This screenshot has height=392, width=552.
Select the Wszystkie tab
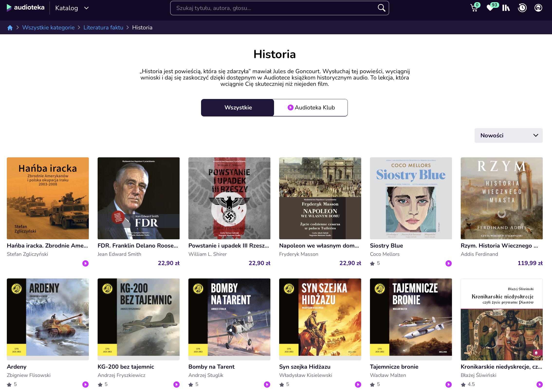click(238, 107)
